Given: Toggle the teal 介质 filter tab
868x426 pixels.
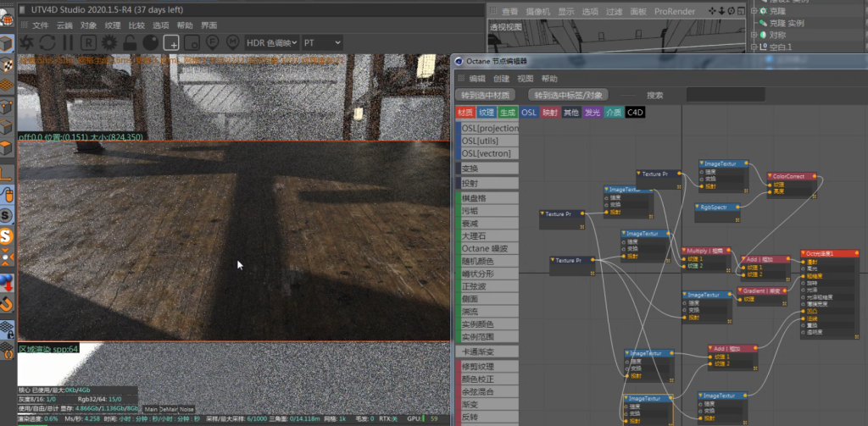Looking at the screenshot, I should (613, 113).
